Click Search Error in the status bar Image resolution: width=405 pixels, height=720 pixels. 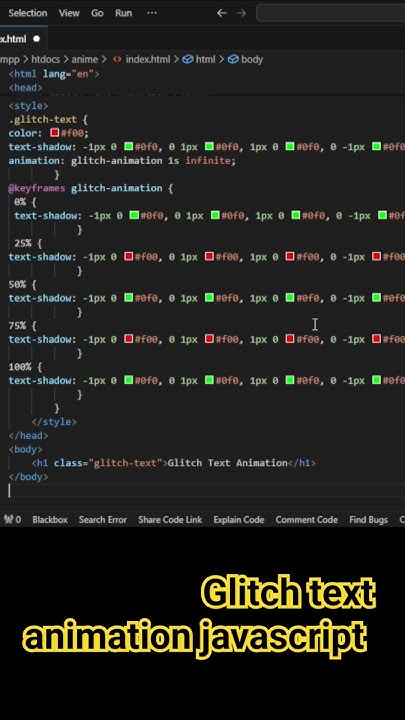(x=102, y=520)
